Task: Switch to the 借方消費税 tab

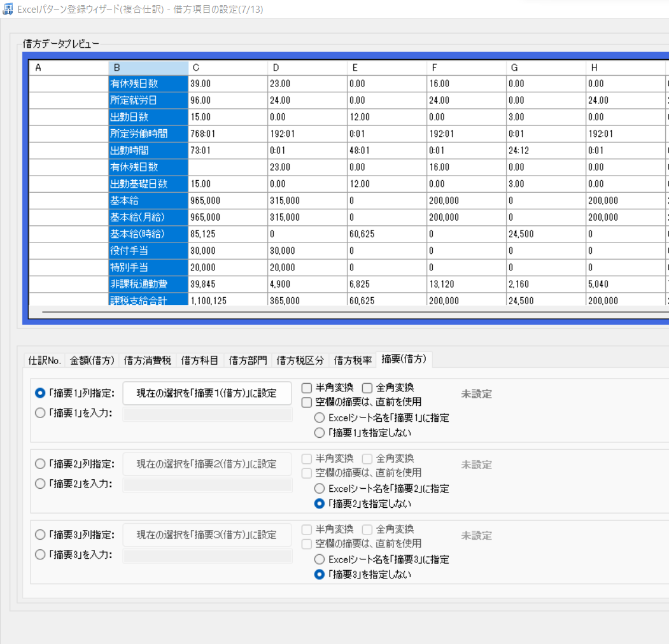Action: tap(148, 361)
